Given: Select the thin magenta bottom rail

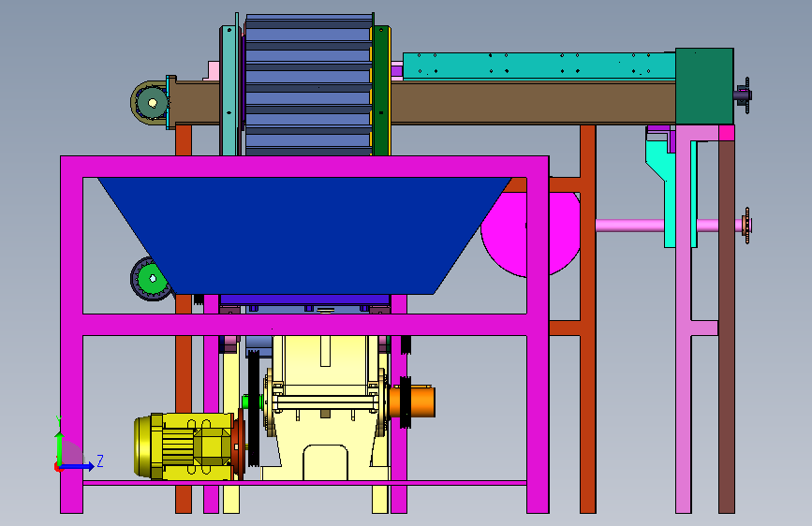Looking at the screenshot, I should (304, 483).
